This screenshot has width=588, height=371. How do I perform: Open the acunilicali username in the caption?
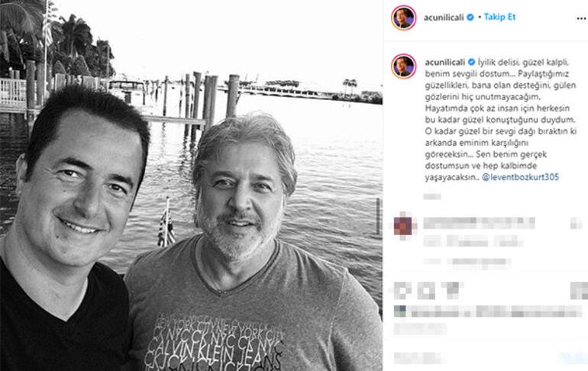pos(445,62)
